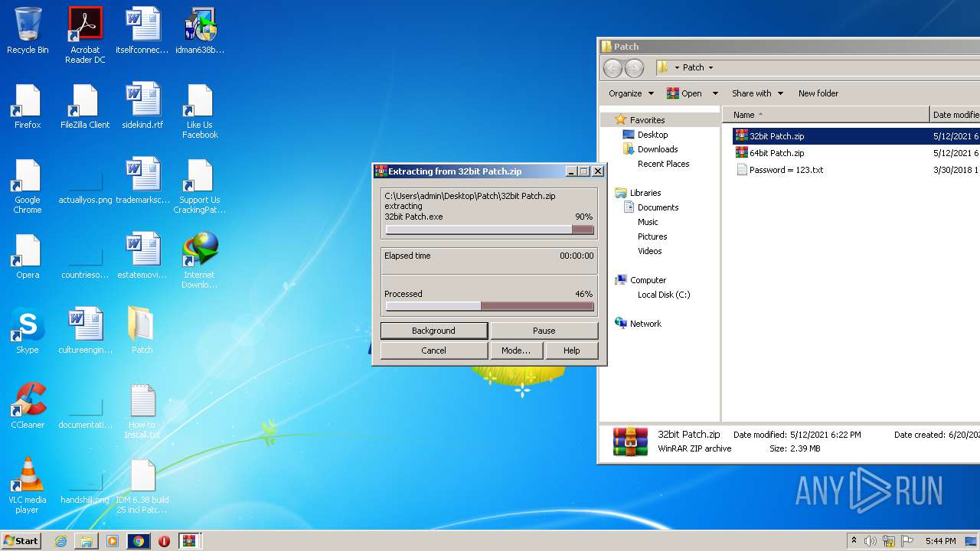Image resolution: width=980 pixels, height=551 pixels.
Task: Open the Organize dropdown menu
Action: tap(631, 93)
